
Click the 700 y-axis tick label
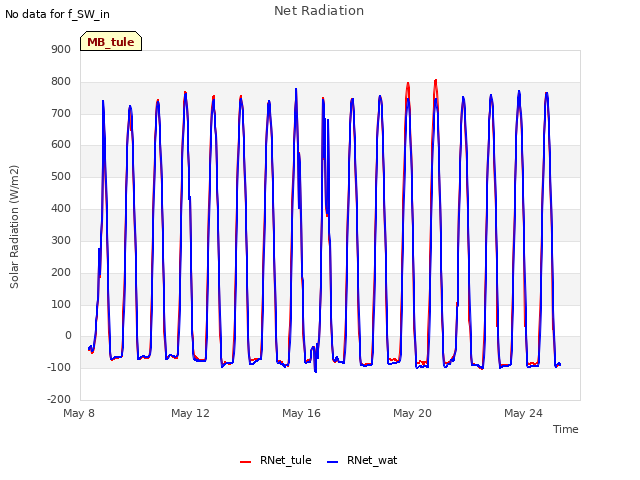click(x=61, y=113)
